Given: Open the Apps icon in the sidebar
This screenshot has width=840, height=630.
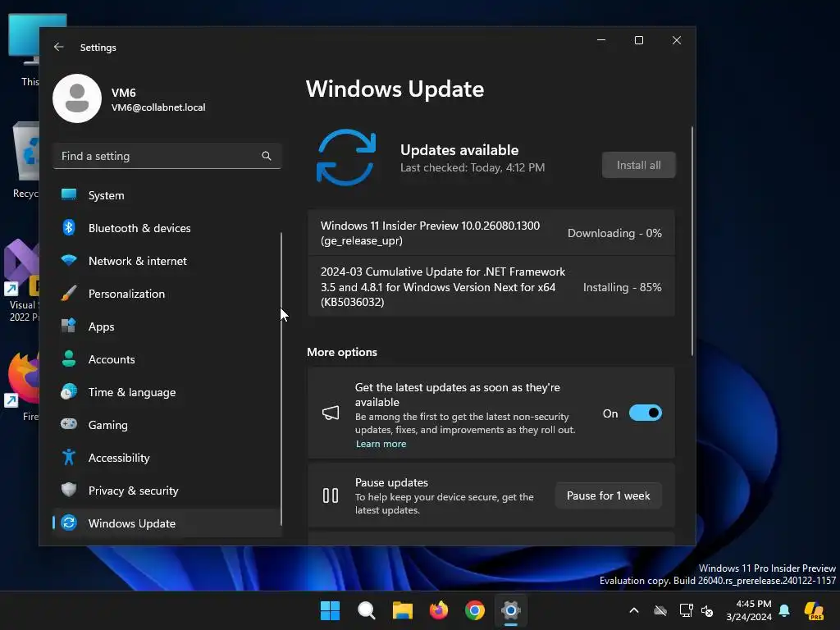Looking at the screenshot, I should [x=69, y=326].
